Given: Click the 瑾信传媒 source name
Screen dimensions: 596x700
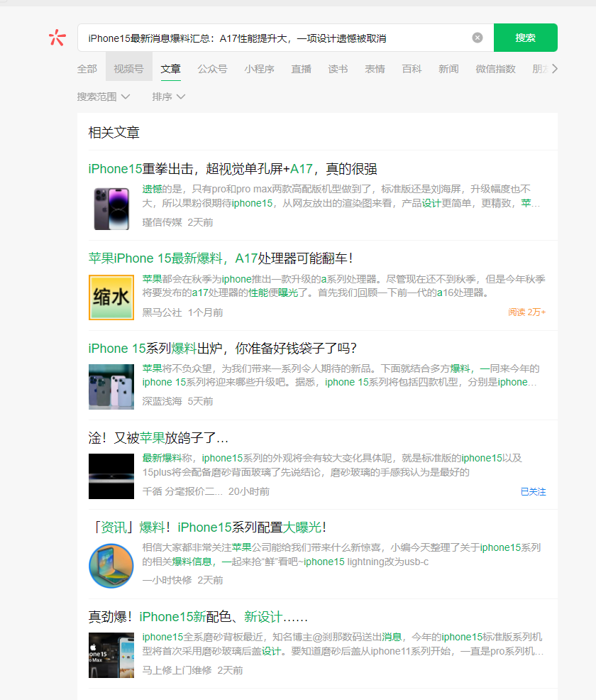Looking at the screenshot, I should [x=162, y=222].
